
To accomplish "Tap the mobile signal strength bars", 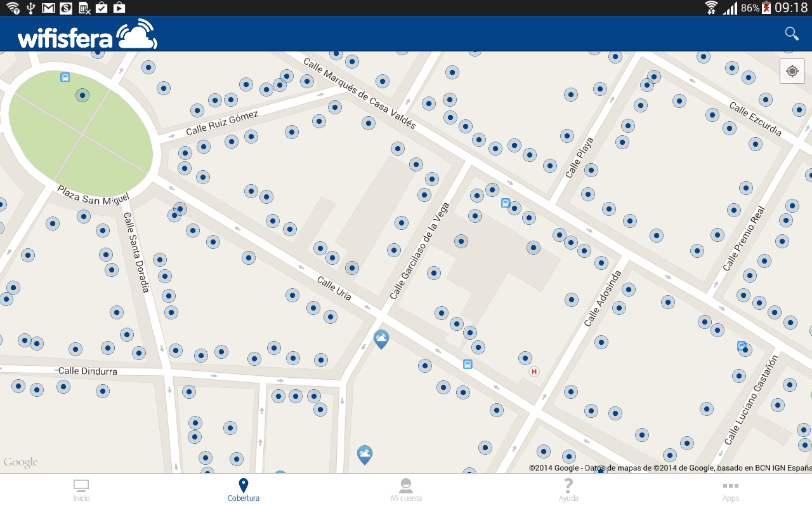I will click(730, 8).
